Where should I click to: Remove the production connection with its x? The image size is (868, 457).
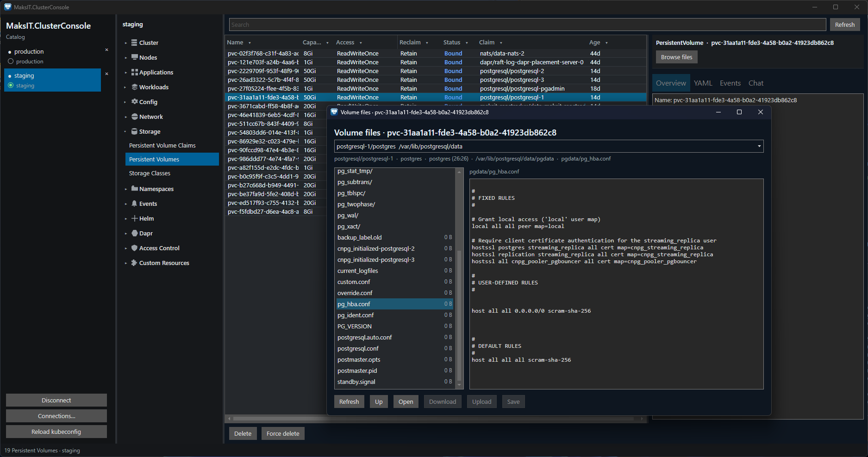[x=106, y=50]
